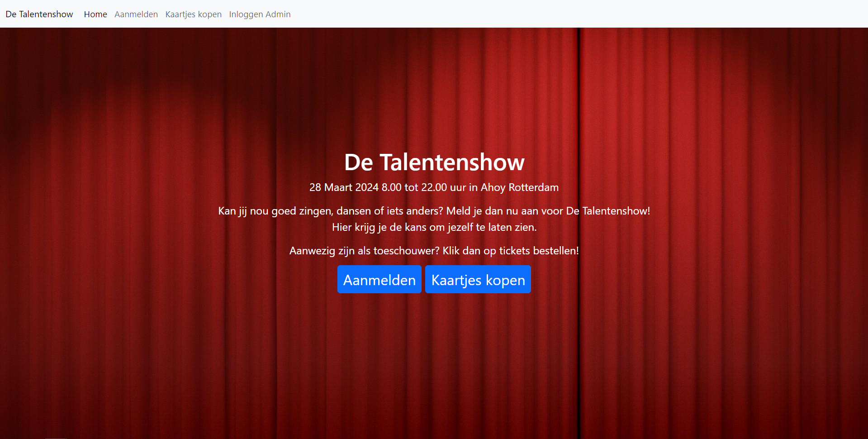Click the blue Aanmelden button
868x439 pixels.
coord(379,279)
